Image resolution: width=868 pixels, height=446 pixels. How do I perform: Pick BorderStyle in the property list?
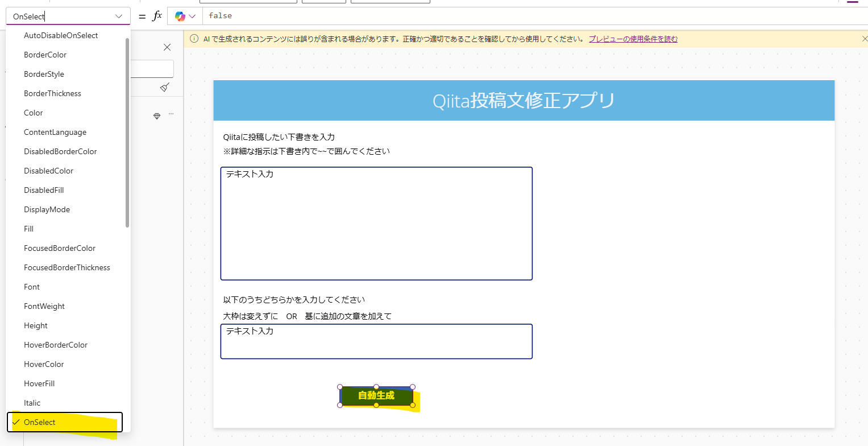(44, 74)
